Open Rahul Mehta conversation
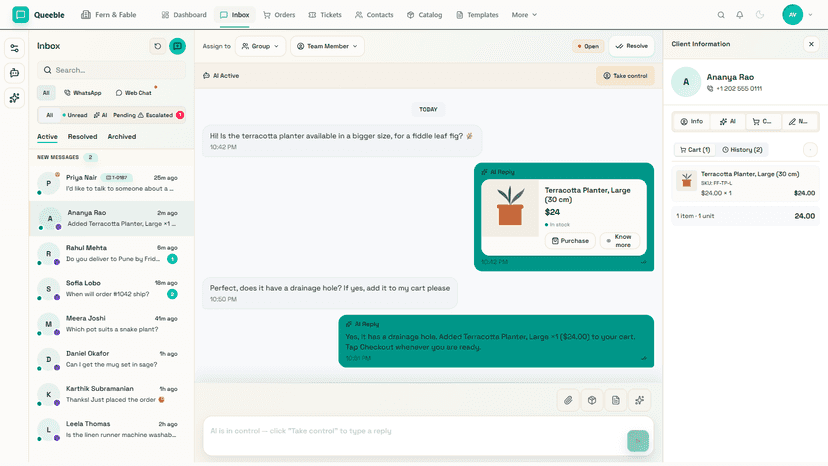Image resolution: width=828 pixels, height=466 pixels. [111, 254]
